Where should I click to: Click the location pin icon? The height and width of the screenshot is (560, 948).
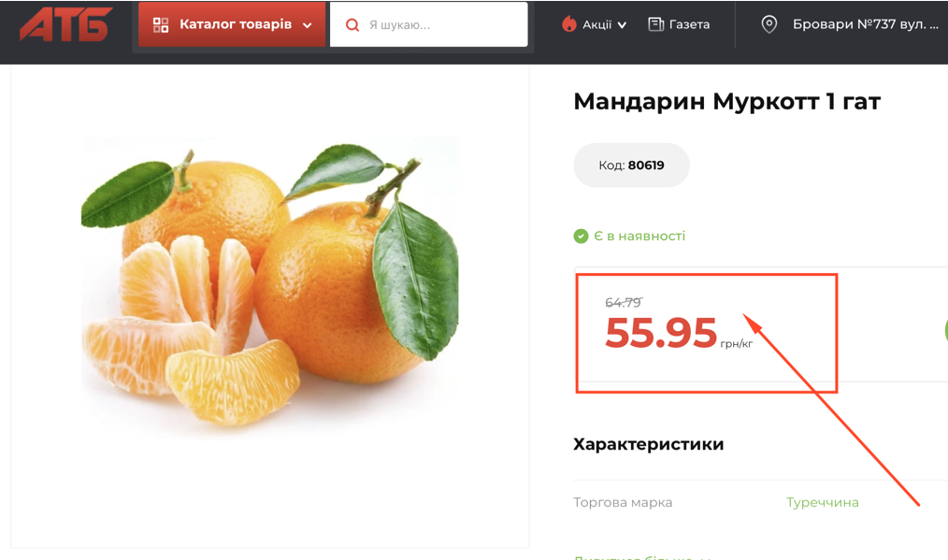pyautogui.click(x=768, y=24)
